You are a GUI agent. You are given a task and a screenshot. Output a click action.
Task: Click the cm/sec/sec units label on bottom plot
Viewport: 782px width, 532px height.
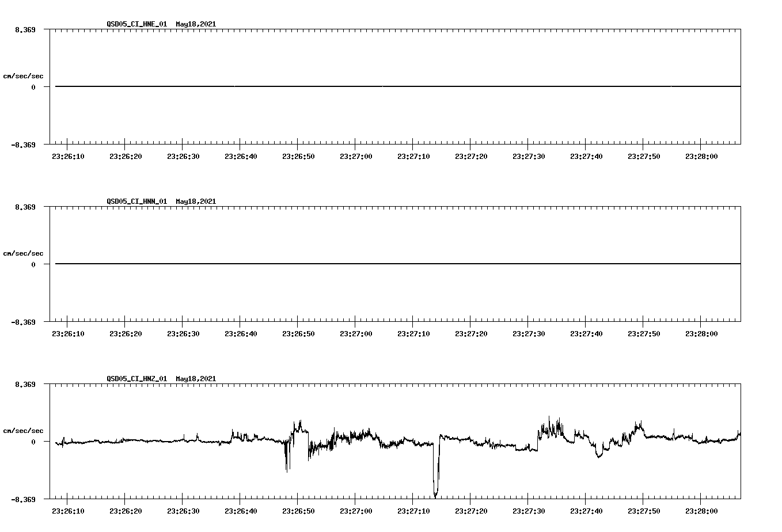coord(23,430)
